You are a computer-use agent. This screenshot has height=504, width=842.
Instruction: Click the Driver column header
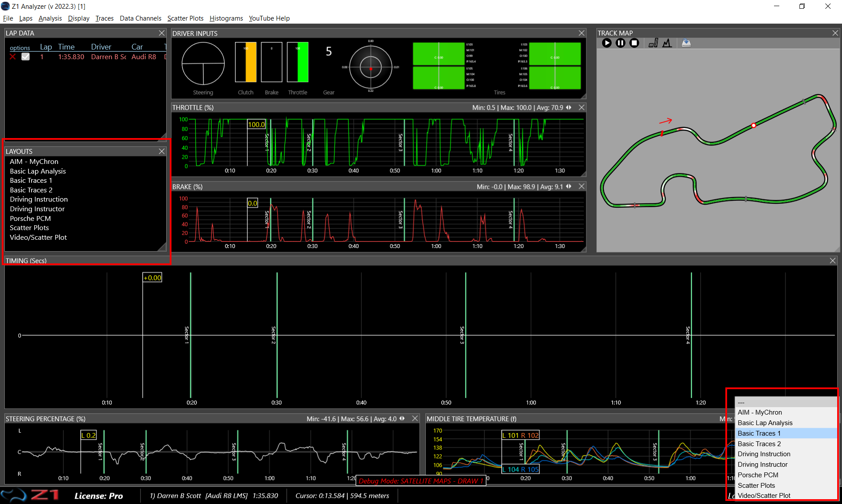click(x=101, y=47)
